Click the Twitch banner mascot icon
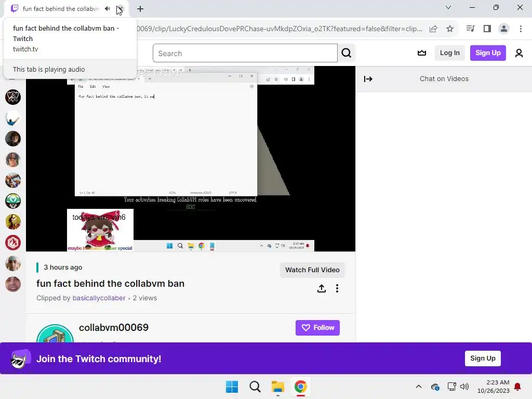532x399 pixels. tap(21, 358)
